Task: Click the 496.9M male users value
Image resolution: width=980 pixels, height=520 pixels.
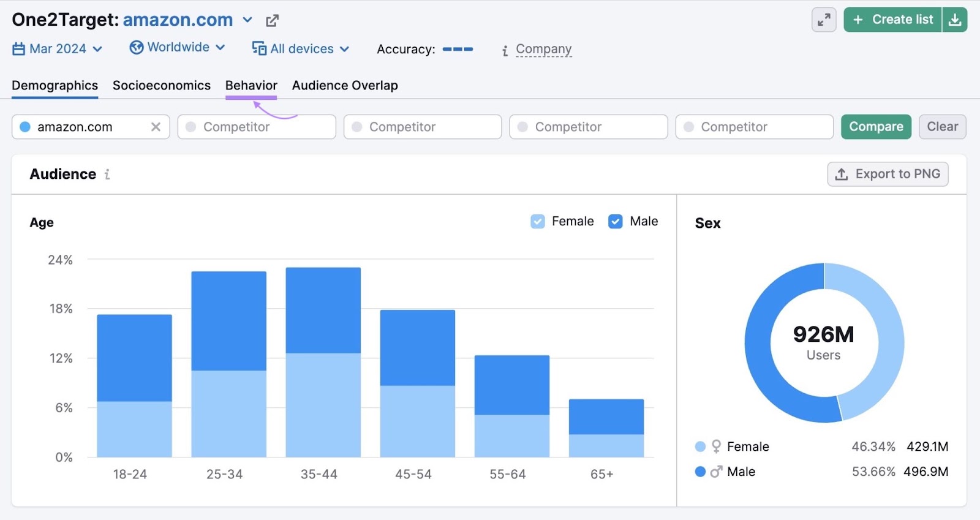Action: click(x=925, y=472)
